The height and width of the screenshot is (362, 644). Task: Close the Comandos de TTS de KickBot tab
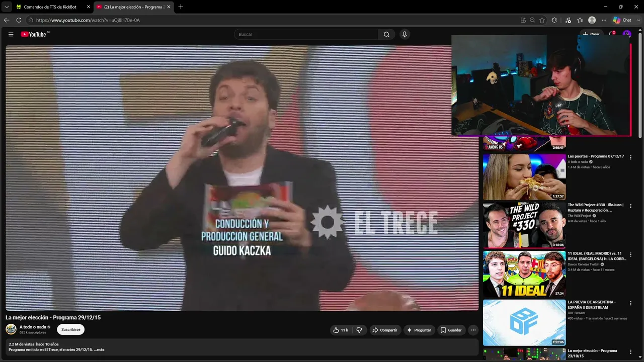(88, 7)
